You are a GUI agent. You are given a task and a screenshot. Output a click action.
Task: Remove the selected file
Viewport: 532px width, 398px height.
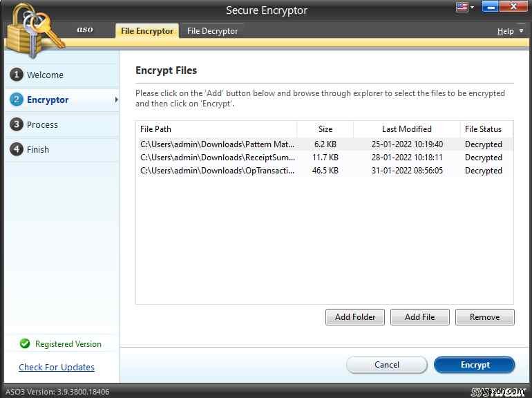pyautogui.click(x=485, y=317)
